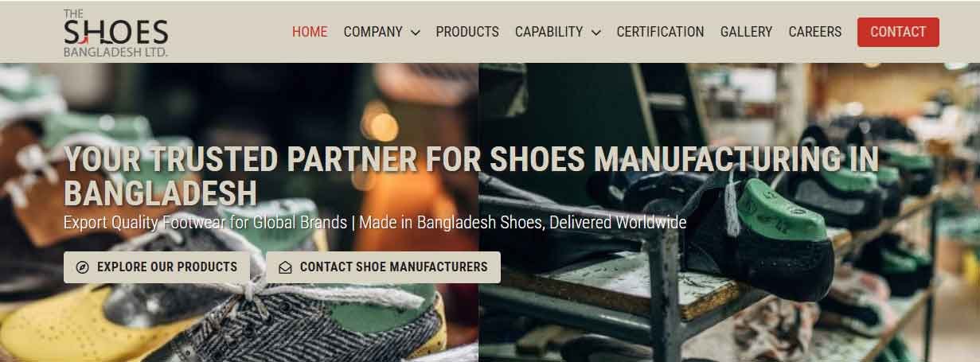
Task: Click the open envelope icon
Action: 285,267
